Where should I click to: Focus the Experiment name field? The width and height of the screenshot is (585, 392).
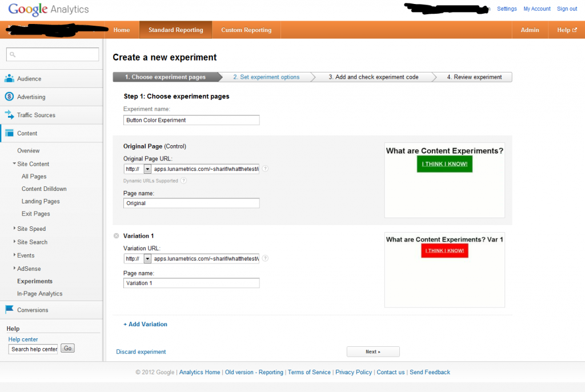tap(191, 120)
